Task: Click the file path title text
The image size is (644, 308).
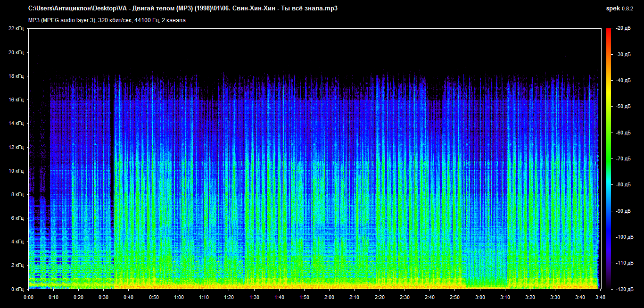Action: 183,8
